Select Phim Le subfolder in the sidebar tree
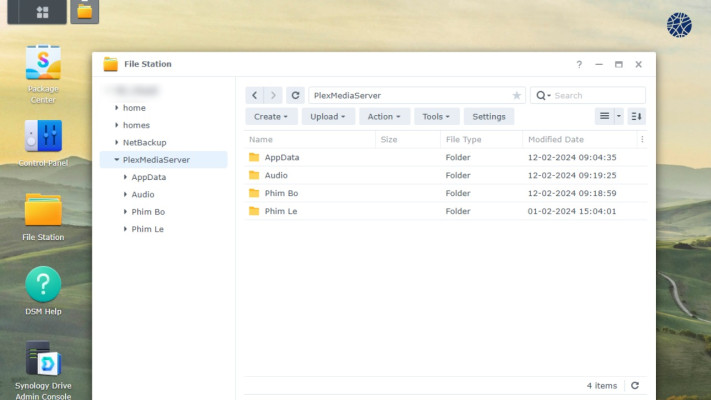The image size is (711, 400). coord(147,229)
